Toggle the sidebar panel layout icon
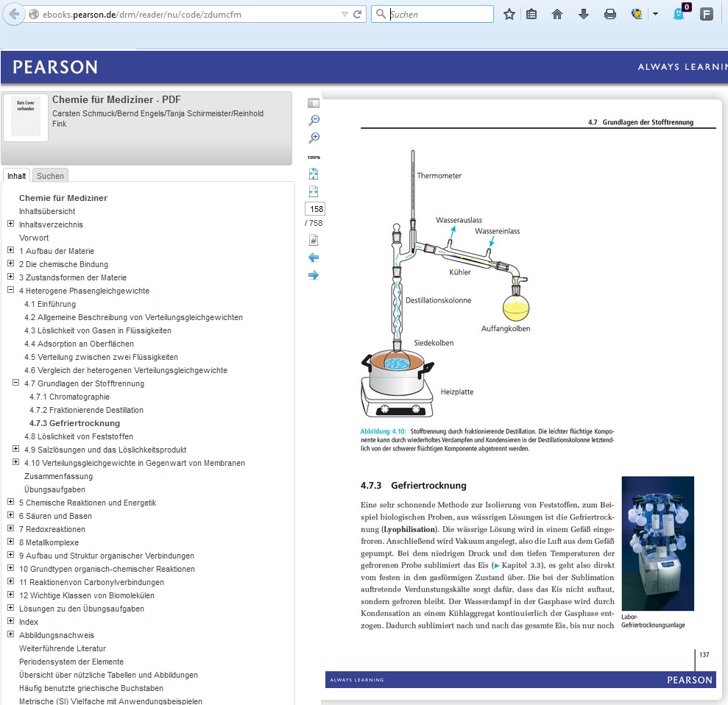Image resolution: width=728 pixels, height=705 pixels. click(x=314, y=103)
